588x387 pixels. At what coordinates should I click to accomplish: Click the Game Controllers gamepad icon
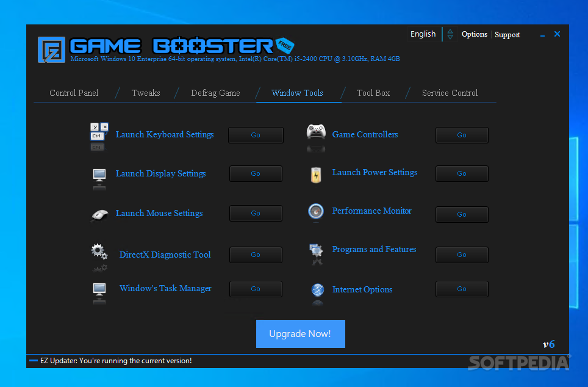316,131
